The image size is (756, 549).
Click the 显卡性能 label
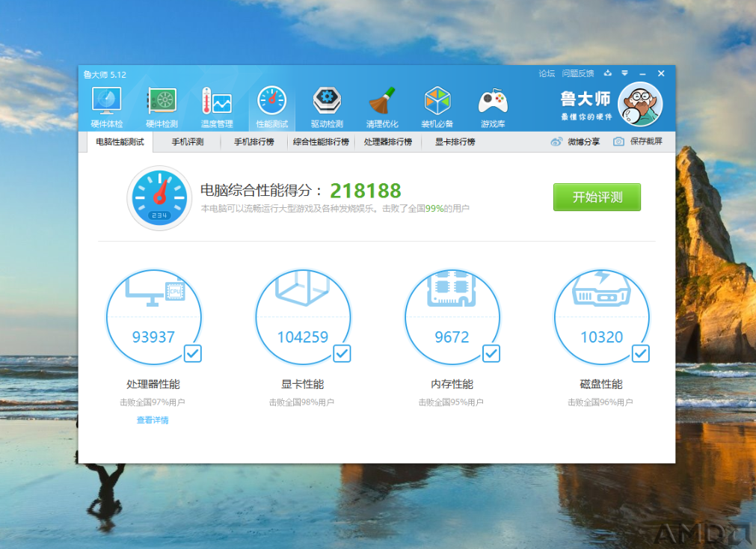[x=303, y=384]
